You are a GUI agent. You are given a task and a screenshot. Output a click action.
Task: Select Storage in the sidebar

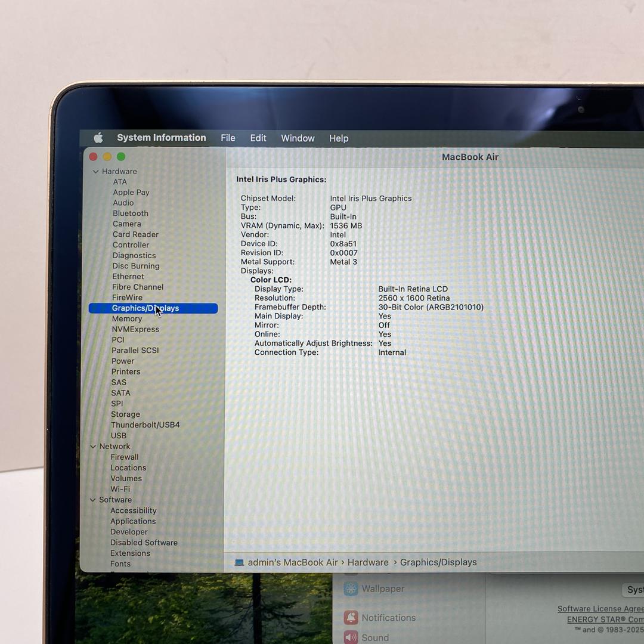(x=125, y=414)
